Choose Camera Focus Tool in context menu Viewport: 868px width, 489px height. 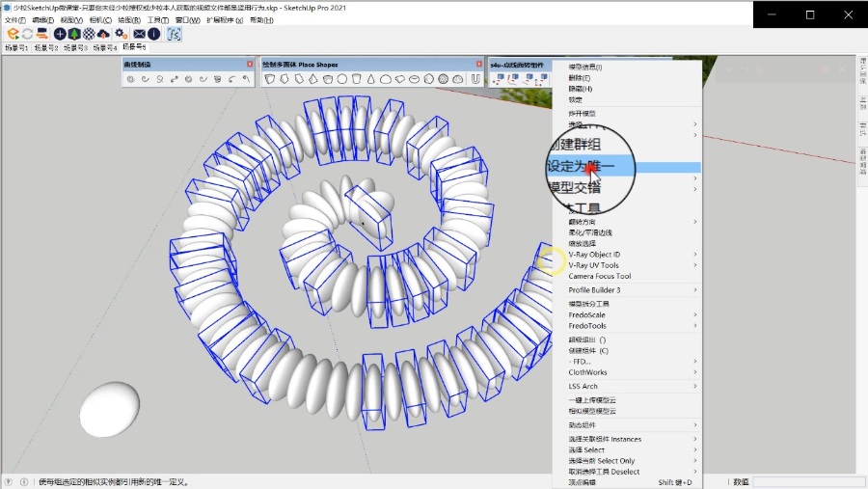pos(627,277)
